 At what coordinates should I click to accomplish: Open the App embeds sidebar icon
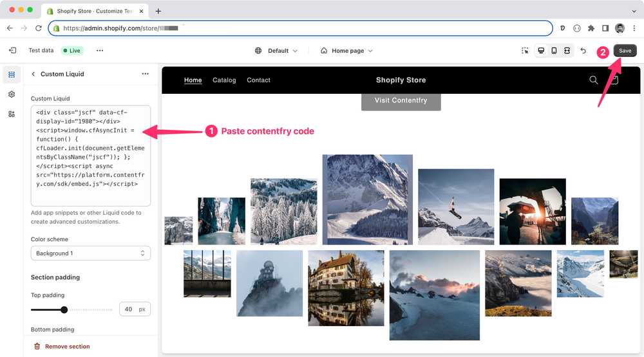[x=12, y=114]
